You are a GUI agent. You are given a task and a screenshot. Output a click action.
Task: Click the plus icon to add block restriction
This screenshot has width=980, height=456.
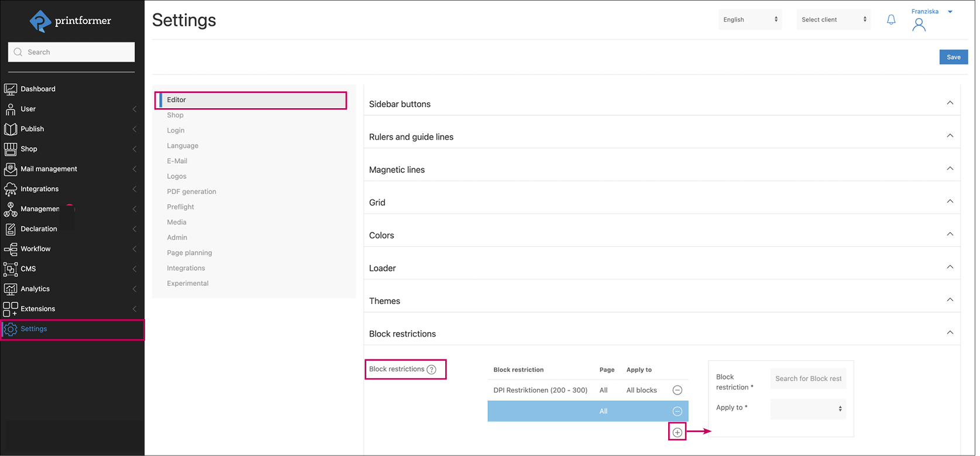pos(677,433)
